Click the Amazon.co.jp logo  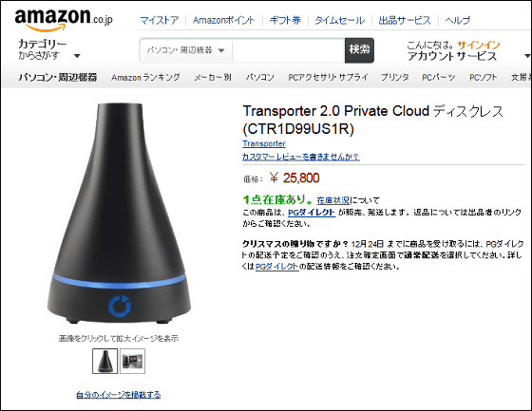64,20
